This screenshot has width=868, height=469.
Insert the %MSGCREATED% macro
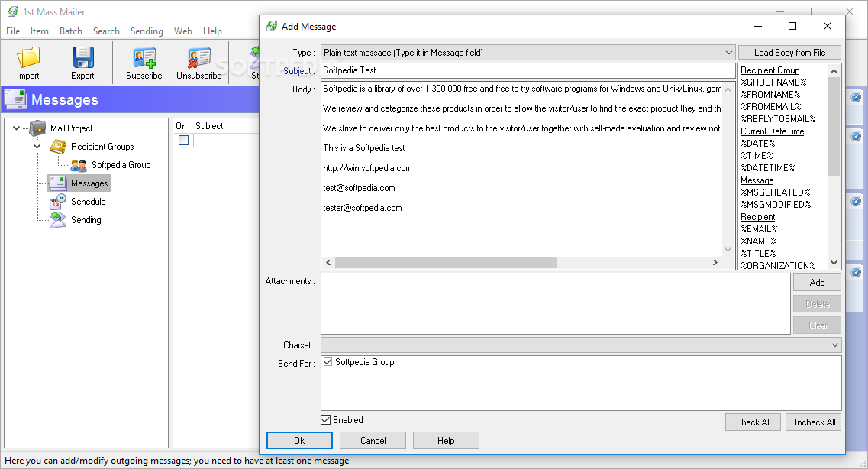click(x=775, y=192)
